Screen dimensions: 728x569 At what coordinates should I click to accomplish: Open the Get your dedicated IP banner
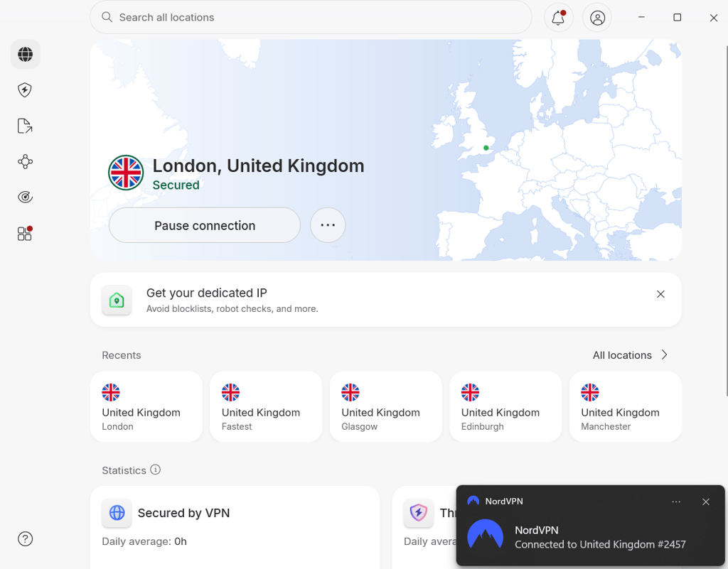[386, 300]
